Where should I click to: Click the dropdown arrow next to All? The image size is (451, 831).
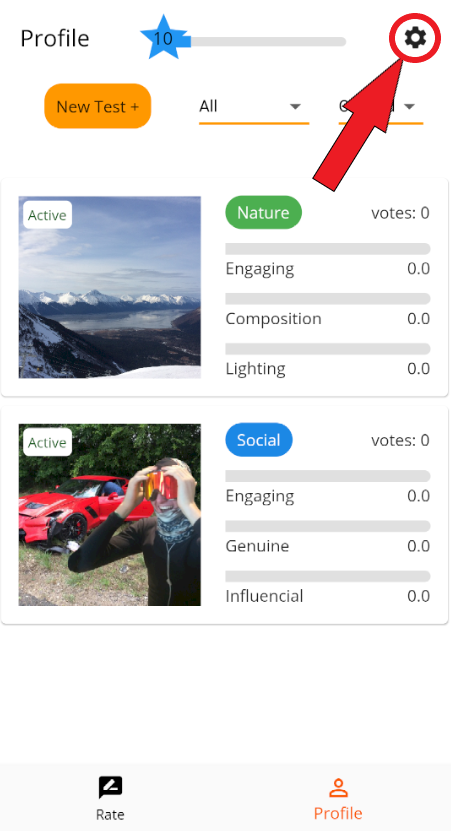[x=295, y=107]
